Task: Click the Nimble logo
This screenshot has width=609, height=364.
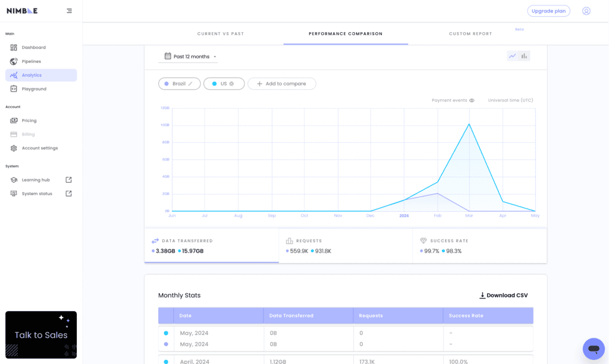Action: pos(22,11)
